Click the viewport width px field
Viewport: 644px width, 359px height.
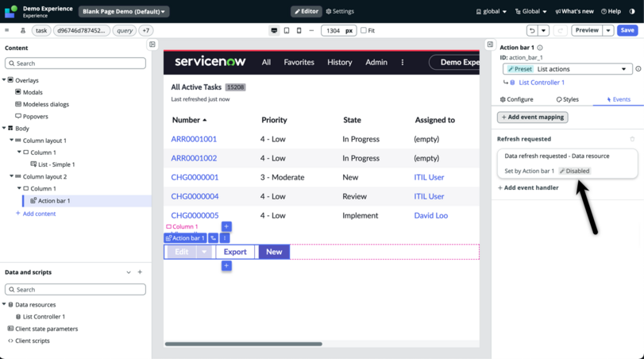339,30
